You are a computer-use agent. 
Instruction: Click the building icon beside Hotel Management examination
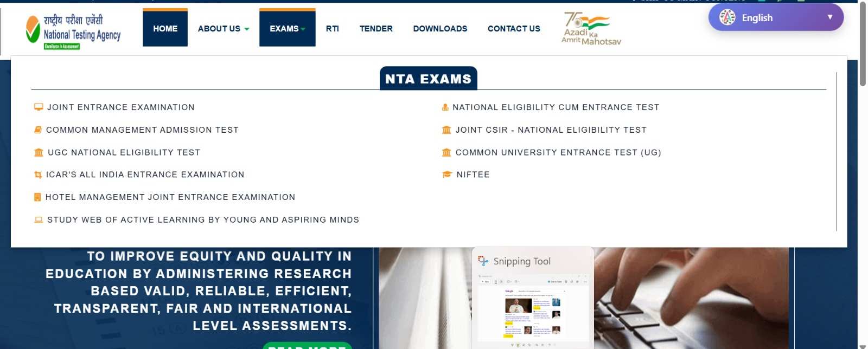tap(37, 197)
